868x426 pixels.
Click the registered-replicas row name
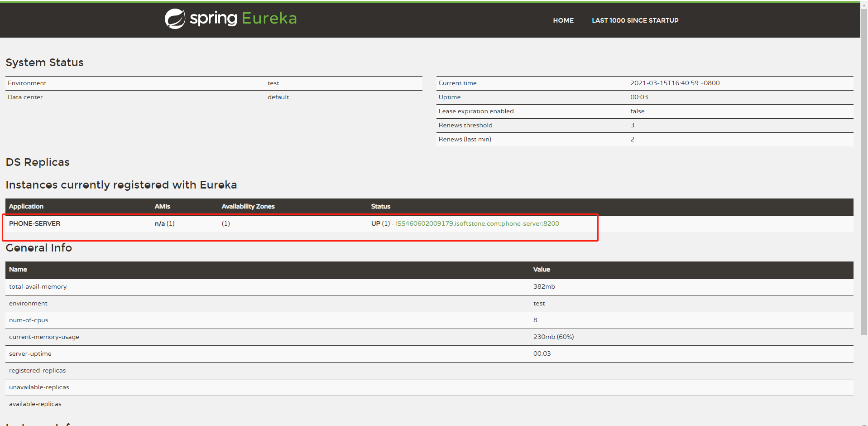tap(37, 370)
